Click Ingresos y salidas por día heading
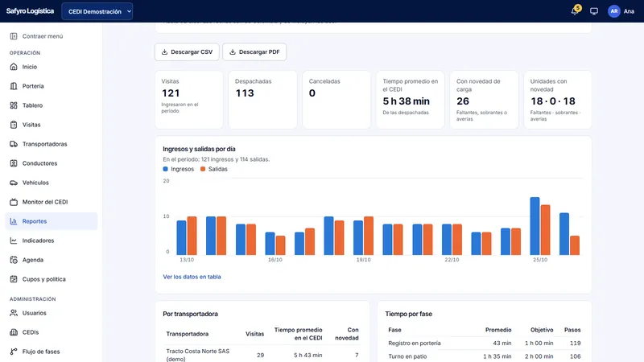Screen dimensions: 644x362 click(199, 149)
